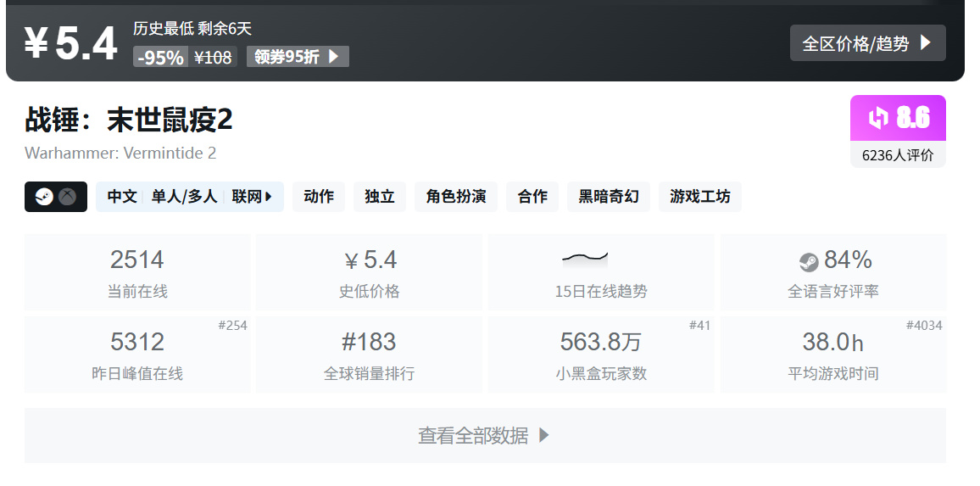Open the 昨日峰值在线 5312 stat

137,355
